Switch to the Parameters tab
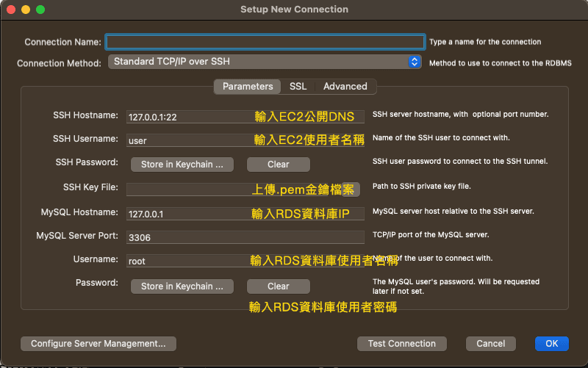This screenshot has width=588, height=368. coord(248,87)
